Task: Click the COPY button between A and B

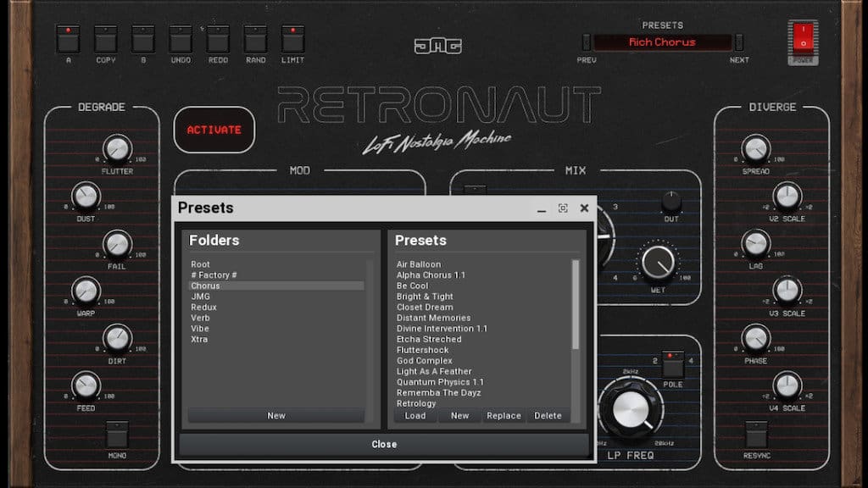Action: pos(106,39)
